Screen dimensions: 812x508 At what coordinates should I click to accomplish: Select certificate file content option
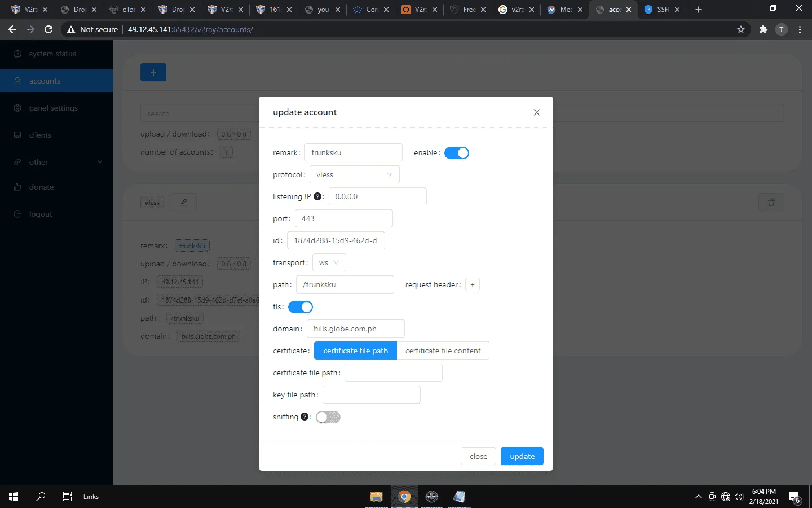443,351
